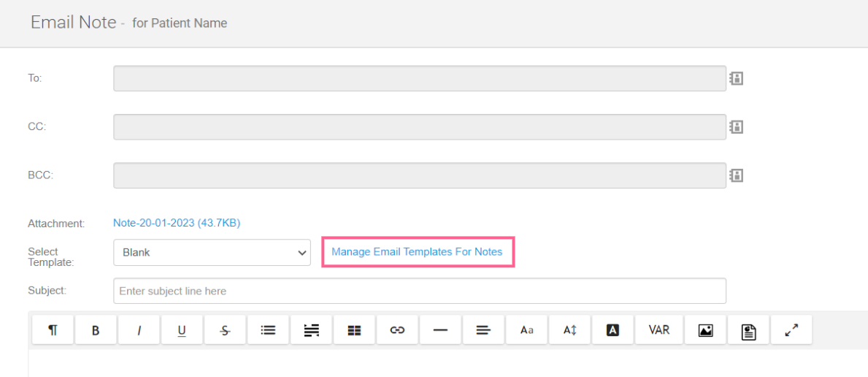Insert a horizontal line

441,330
